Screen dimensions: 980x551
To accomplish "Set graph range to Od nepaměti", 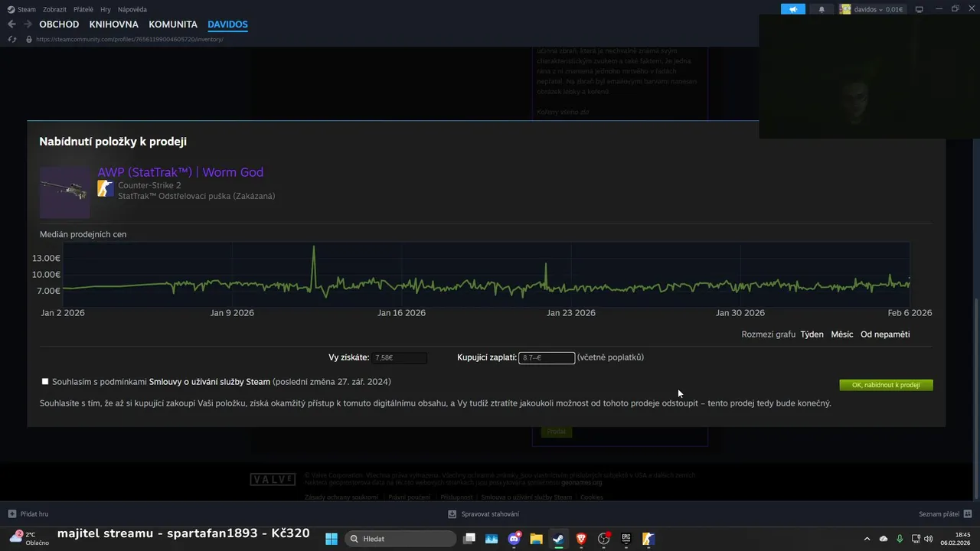I will [885, 334].
